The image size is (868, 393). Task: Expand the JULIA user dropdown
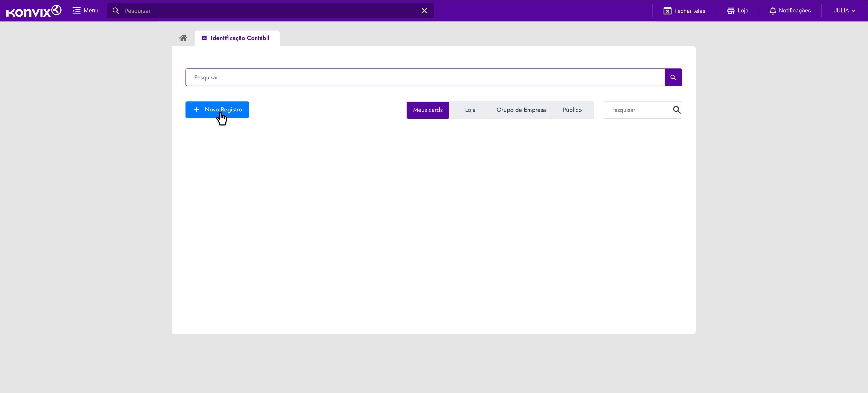[x=844, y=11]
